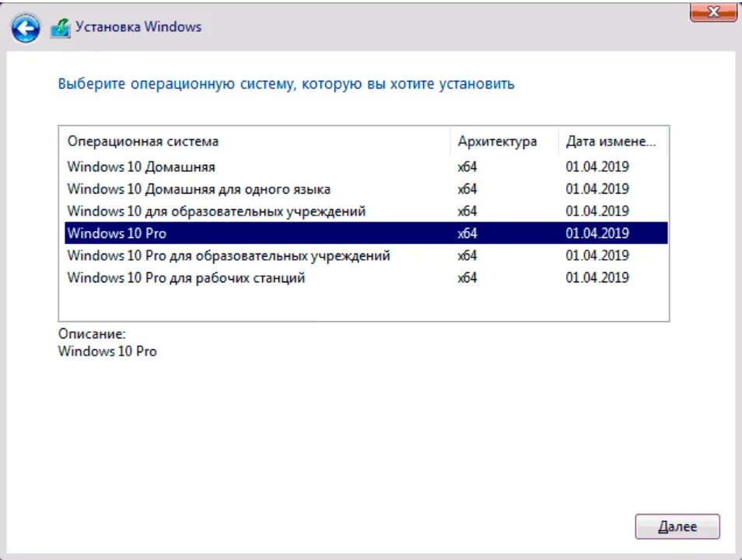Sort by Архитектура column header

tap(505, 141)
